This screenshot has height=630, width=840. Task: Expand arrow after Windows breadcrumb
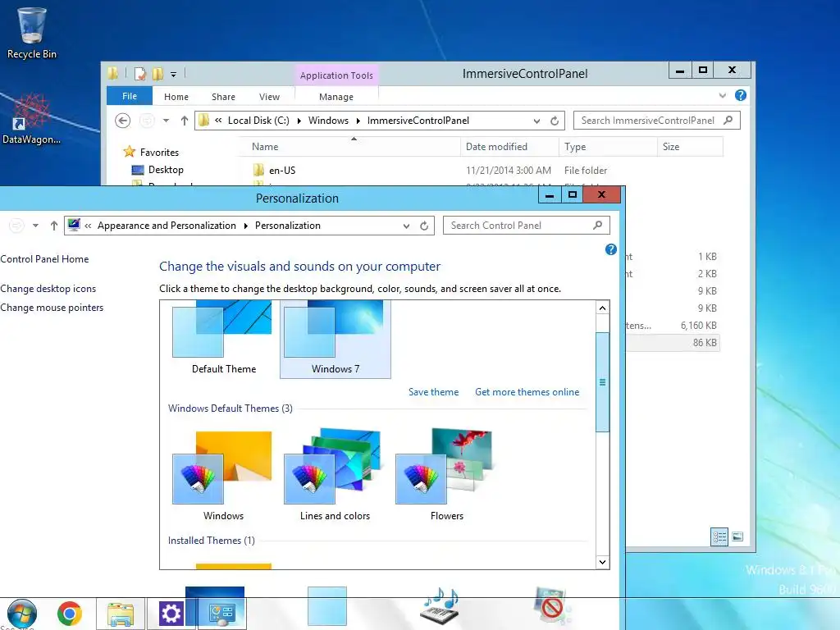click(358, 121)
